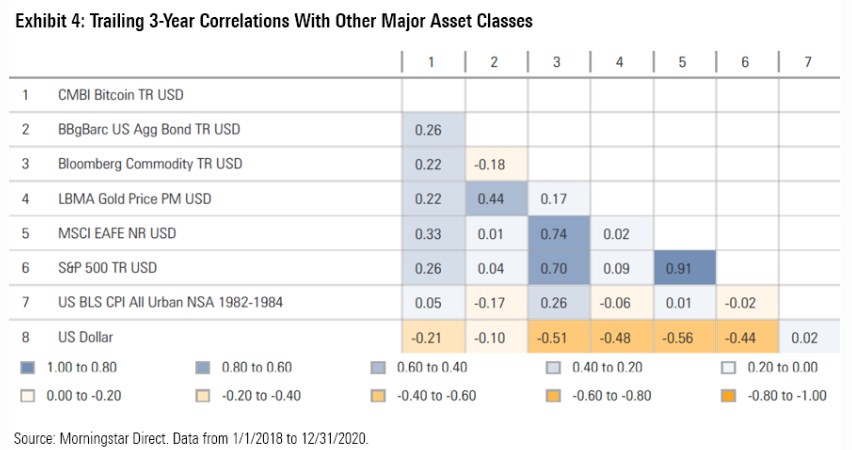852x450 pixels.
Task: Click column header 5
Action: pyautogui.click(x=683, y=62)
